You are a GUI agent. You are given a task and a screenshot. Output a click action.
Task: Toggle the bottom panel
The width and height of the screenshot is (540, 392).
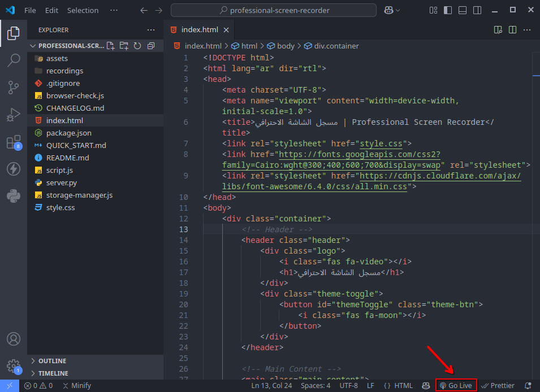463,10
